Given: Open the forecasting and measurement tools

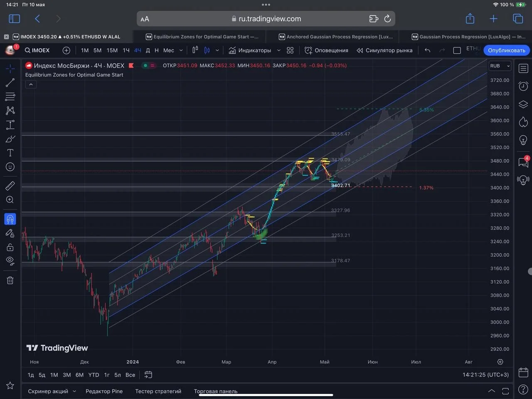Looking at the screenshot, I should [10, 125].
